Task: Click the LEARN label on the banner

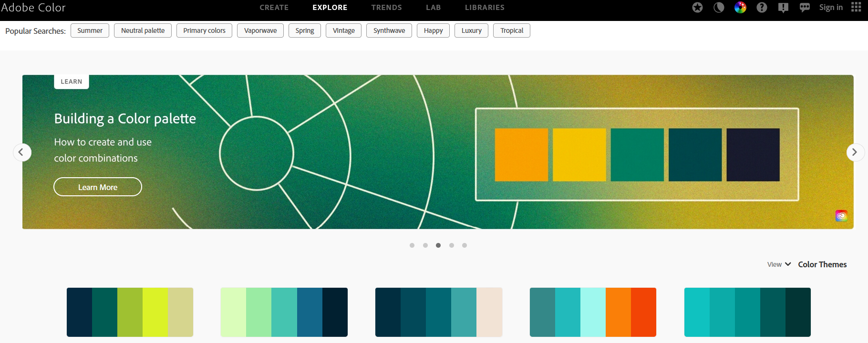Action: coord(72,81)
